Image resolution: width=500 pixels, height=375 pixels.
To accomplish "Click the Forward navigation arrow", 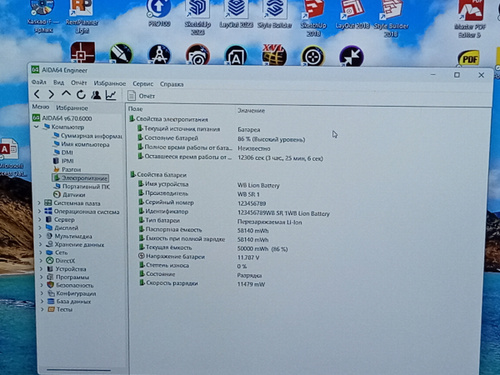I will 51,95.
